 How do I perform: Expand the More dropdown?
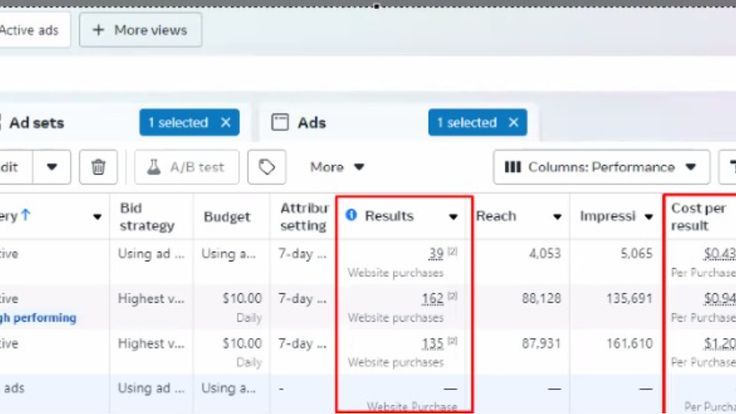pos(337,167)
